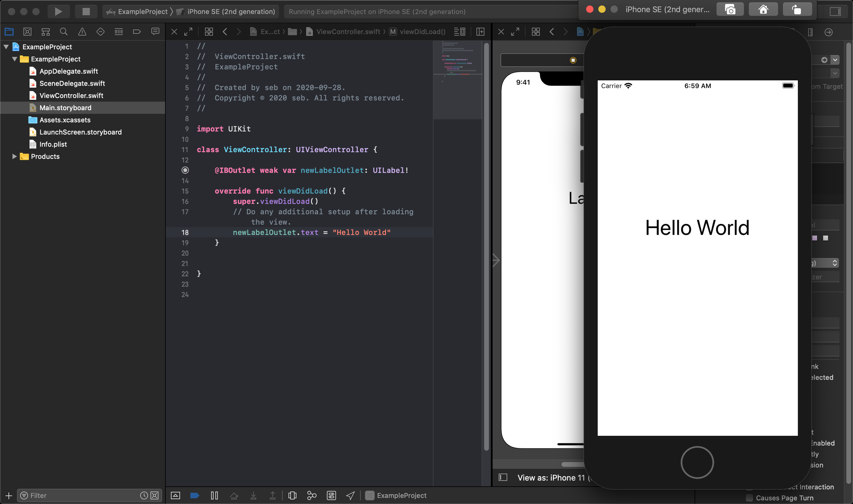This screenshot has width=853, height=504.
Task: Deactivate breakpoints in debug bar
Action: (195, 495)
